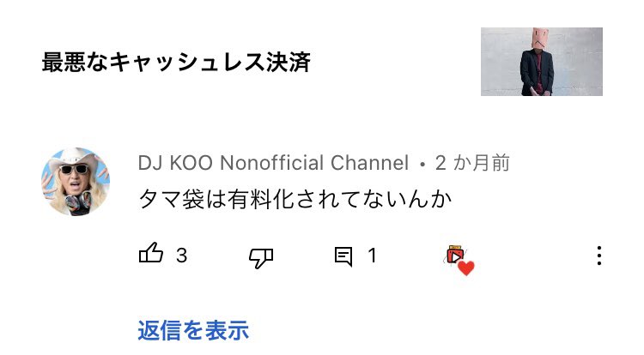Tap the frowning paper bag face in thumbnail
644x355 pixels.
pyautogui.click(x=540, y=38)
